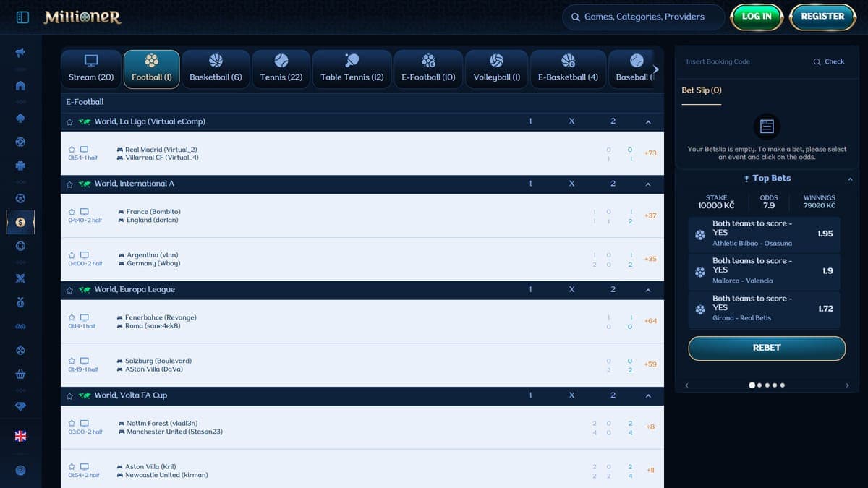Open stream for France vs England
This screenshot has height=488, width=868.
point(84,212)
